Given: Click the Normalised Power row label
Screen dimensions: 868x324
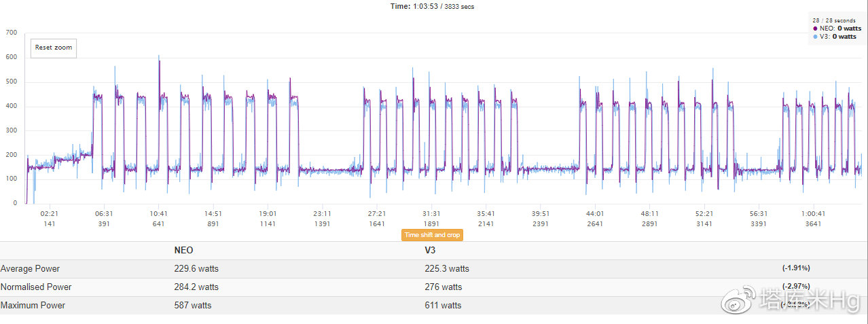Looking at the screenshot, I should tap(35, 287).
